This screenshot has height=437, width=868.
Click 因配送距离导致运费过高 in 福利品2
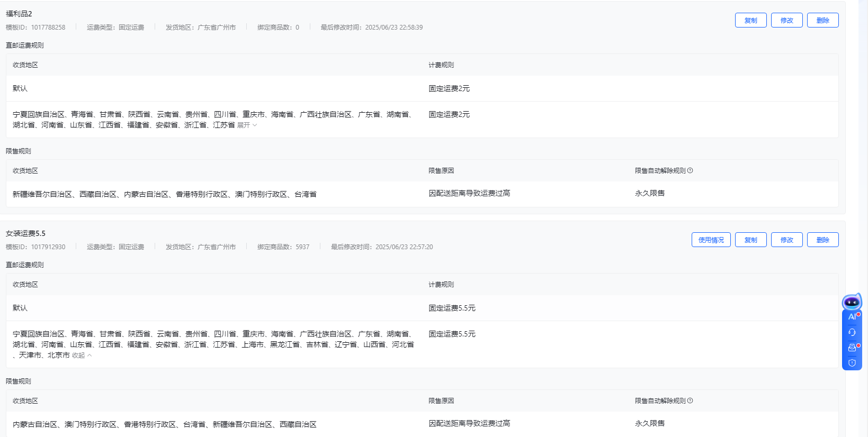click(x=469, y=193)
